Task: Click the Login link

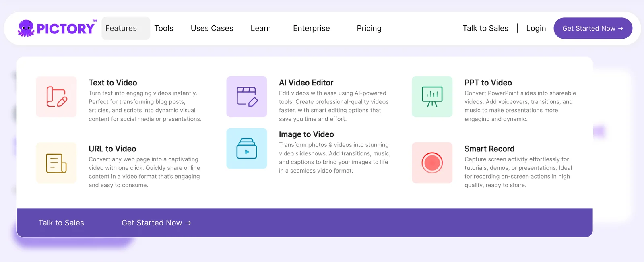Action: click(536, 28)
